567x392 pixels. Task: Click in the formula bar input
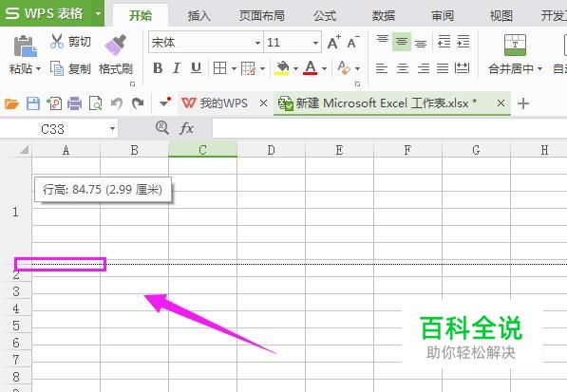[x=389, y=129]
